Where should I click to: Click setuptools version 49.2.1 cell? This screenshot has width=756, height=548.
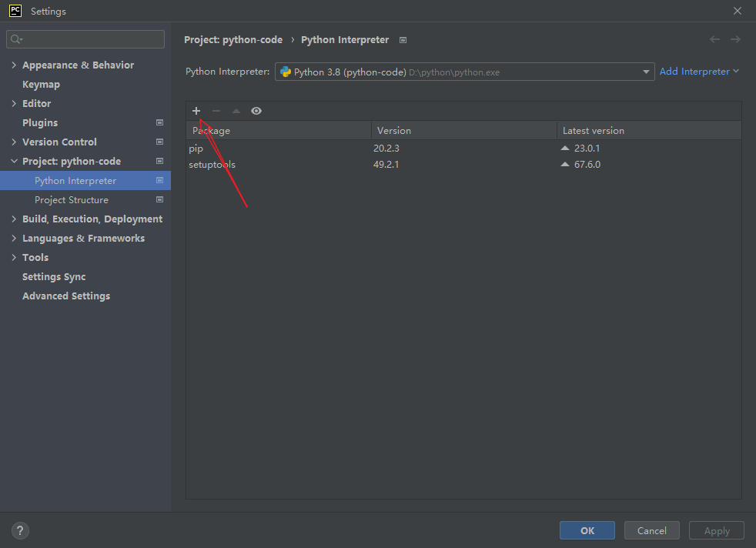click(x=386, y=165)
